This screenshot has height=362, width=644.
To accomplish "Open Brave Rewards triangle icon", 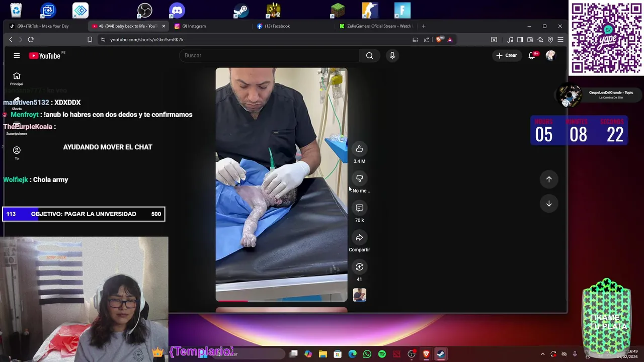I will tap(450, 40).
